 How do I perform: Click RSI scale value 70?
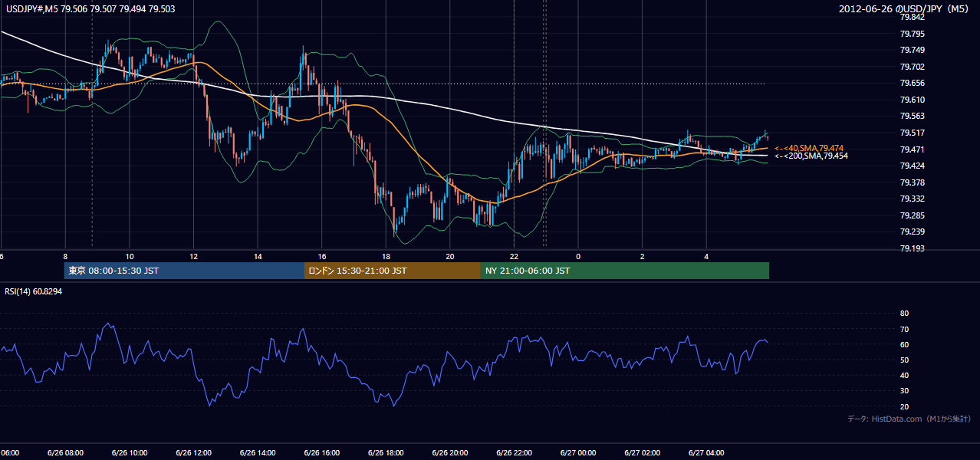pyautogui.click(x=904, y=329)
